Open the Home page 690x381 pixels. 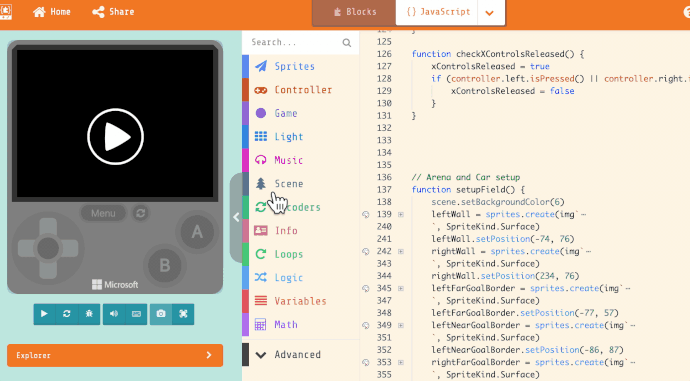coord(51,12)
